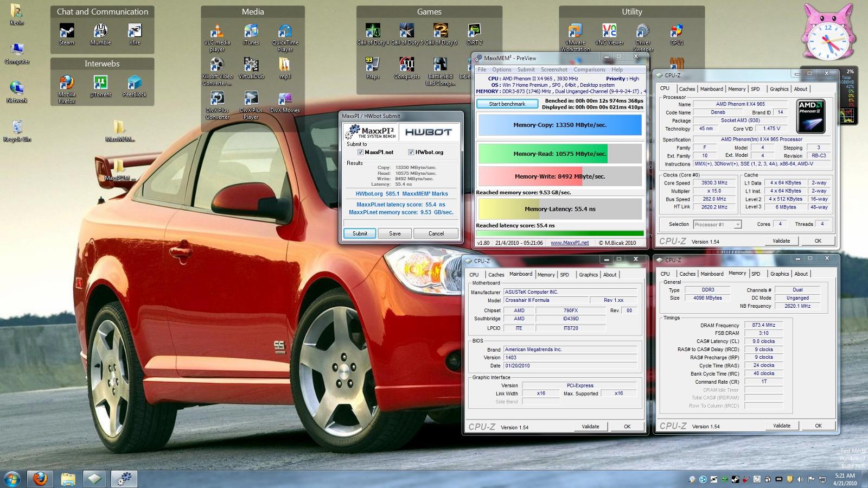Open the Windows Start button
The width and height of the screenshot is (868, 488).
(x=12, y=479)
